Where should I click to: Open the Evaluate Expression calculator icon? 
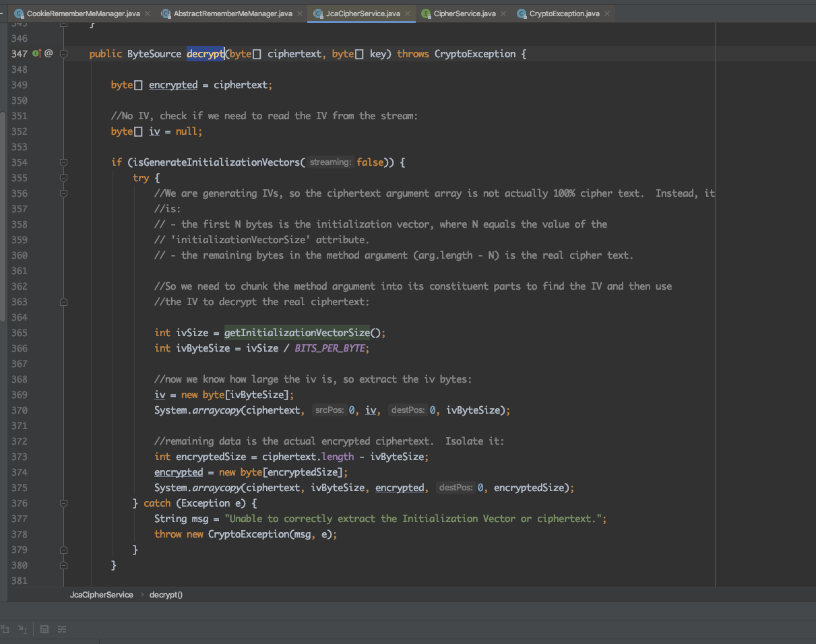coord(44,629)
